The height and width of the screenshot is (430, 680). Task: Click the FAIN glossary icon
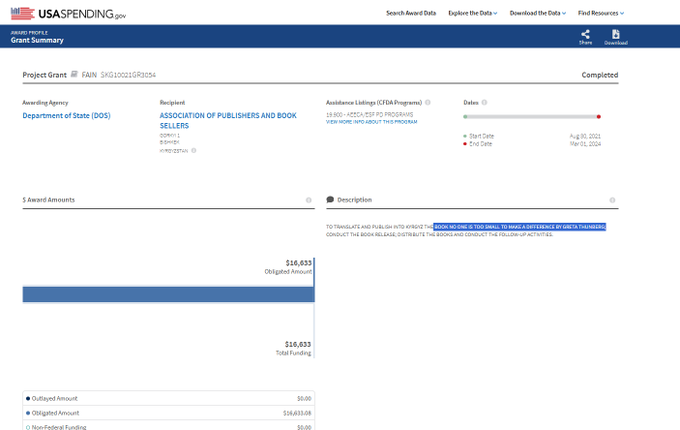(74, 75)
